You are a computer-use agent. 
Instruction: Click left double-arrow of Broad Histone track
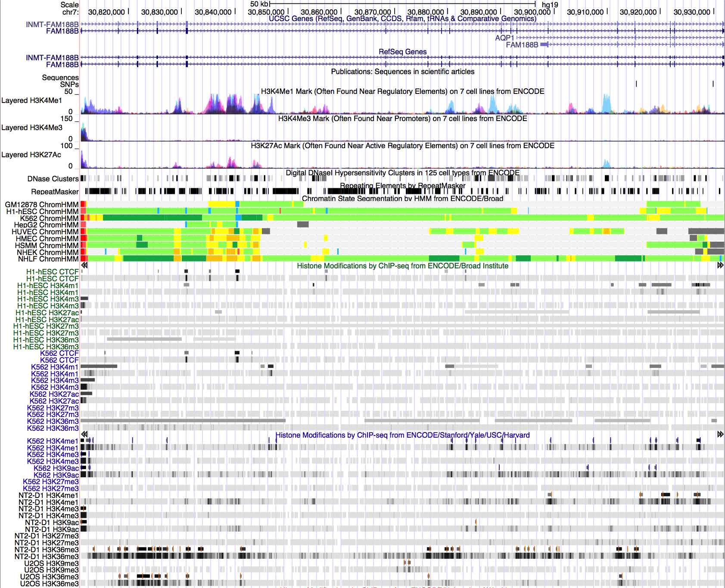click(x=84, y=266)
